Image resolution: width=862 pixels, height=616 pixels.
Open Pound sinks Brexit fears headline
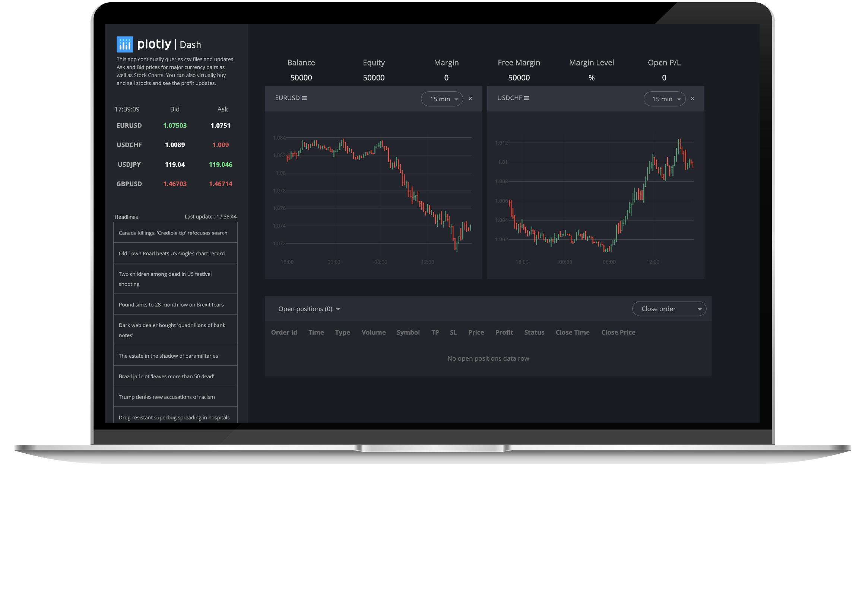pos(171,304)
